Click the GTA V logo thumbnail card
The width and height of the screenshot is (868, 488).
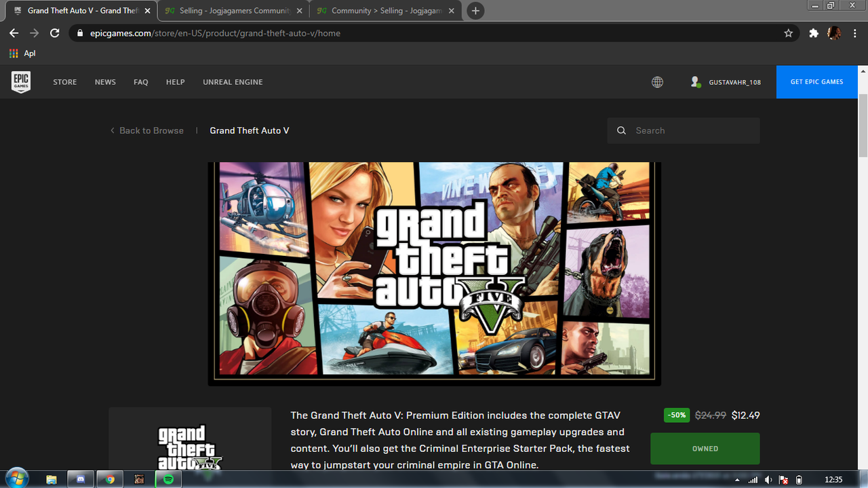(190, 439)
